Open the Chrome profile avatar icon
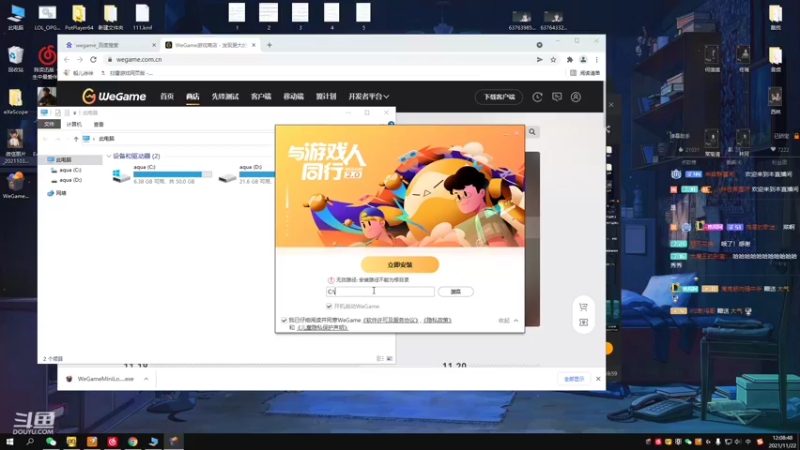800x450 pixels. click(583, 60)
